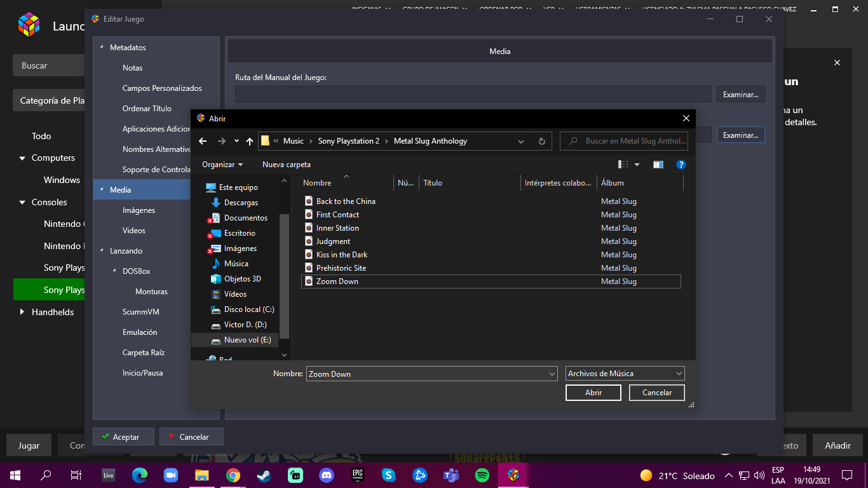Click Nueva carpeta button

pos(287,165)
